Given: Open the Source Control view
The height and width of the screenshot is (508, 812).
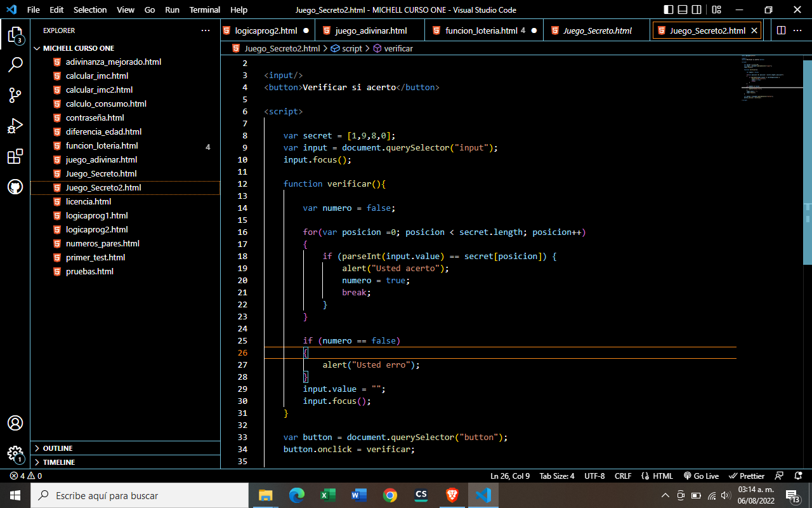Looking at the screenshot, I should click(x=15, y=95).
